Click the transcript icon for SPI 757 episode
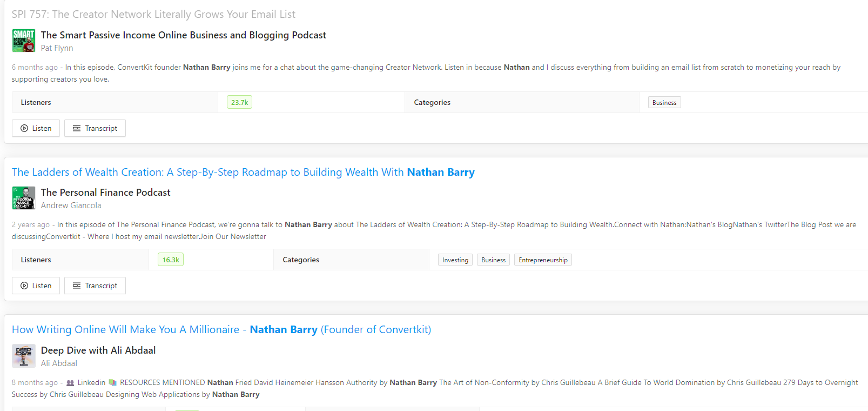The height and width of the screenshot is (411, 868). [x=77, y=128]
